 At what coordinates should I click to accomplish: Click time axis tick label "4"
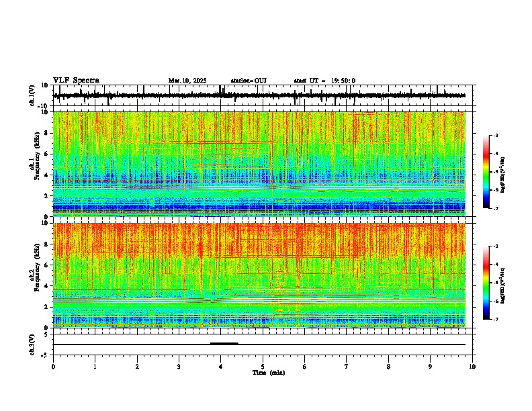tap(221, 367)
